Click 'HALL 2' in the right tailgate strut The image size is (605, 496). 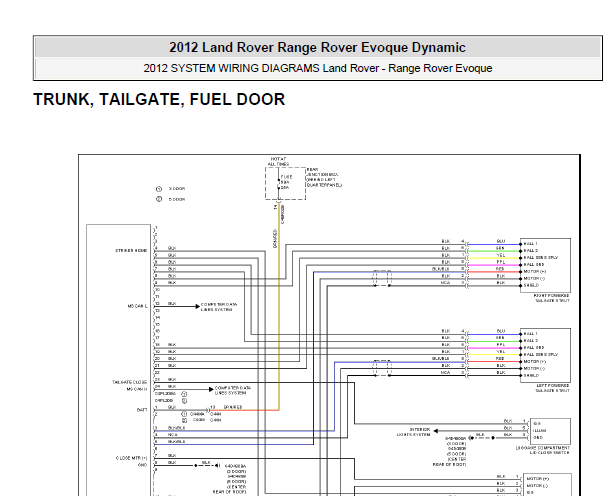coord(531,251)
